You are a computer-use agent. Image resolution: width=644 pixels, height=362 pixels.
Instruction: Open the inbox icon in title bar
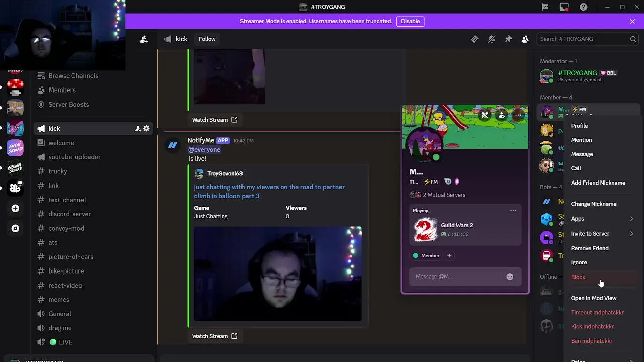tap(564, 7)
